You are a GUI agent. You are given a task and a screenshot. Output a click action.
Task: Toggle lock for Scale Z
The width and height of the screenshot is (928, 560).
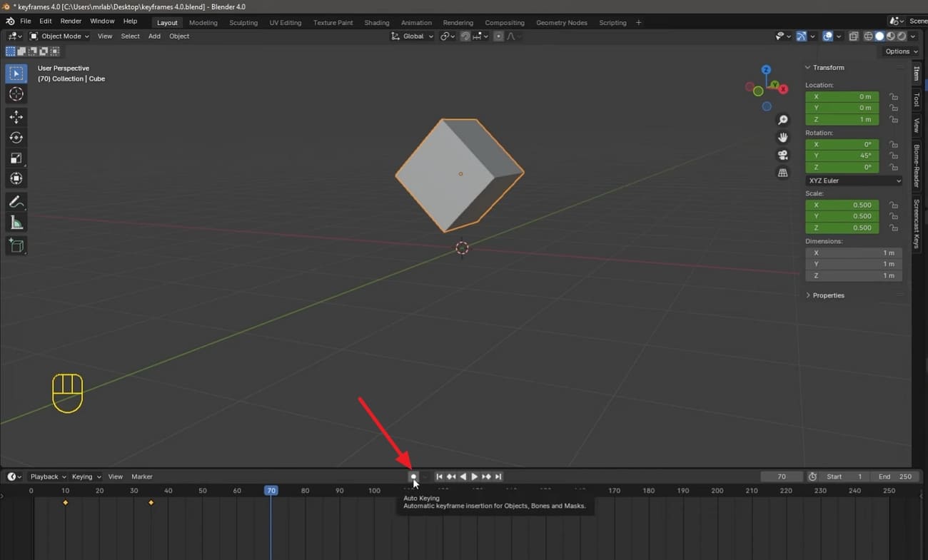point(893,228)
